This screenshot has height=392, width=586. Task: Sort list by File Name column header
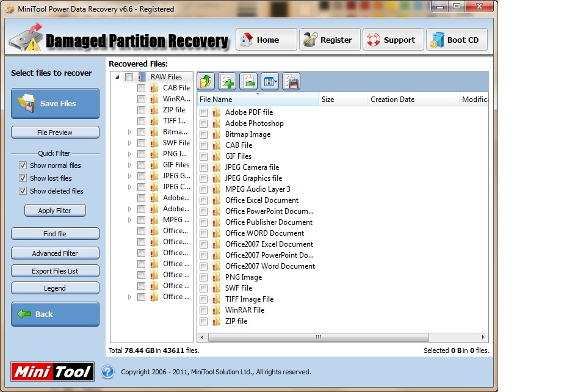coord(258,100)
